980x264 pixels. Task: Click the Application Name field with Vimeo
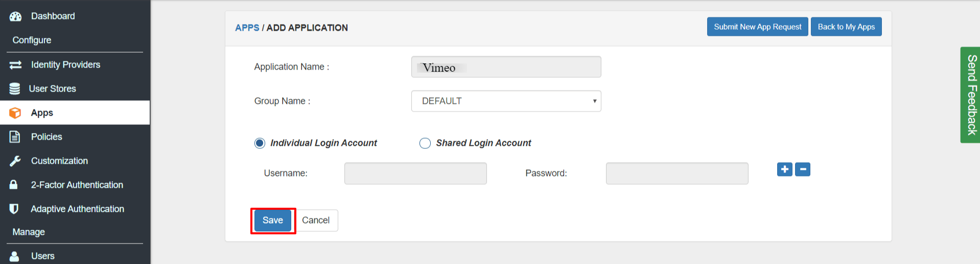coord(506,67)
